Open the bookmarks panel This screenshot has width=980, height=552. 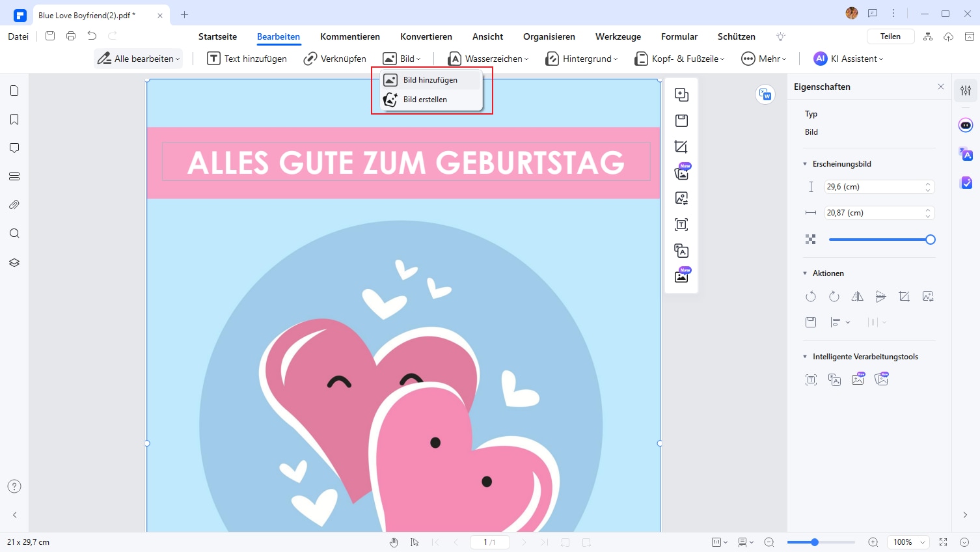(14, 120)
